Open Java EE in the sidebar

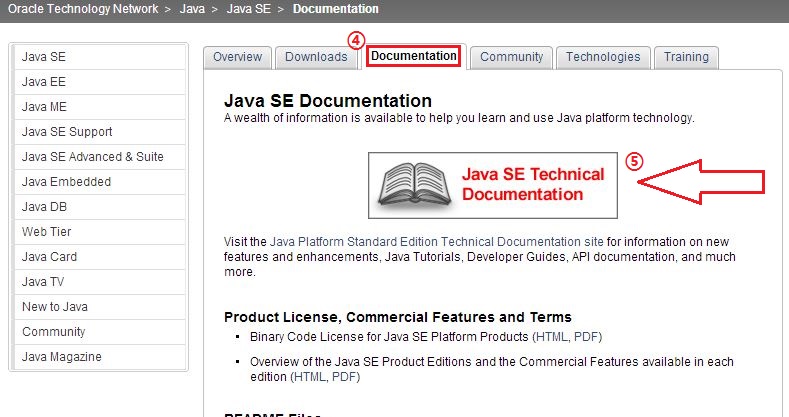pos(44,82)
